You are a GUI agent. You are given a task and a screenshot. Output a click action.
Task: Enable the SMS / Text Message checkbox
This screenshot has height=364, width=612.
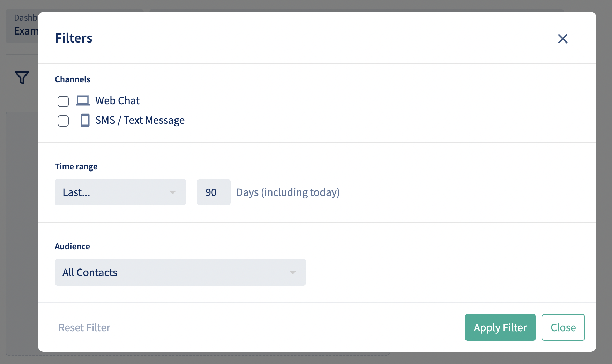pyautogui.click(x=63, y=121)
